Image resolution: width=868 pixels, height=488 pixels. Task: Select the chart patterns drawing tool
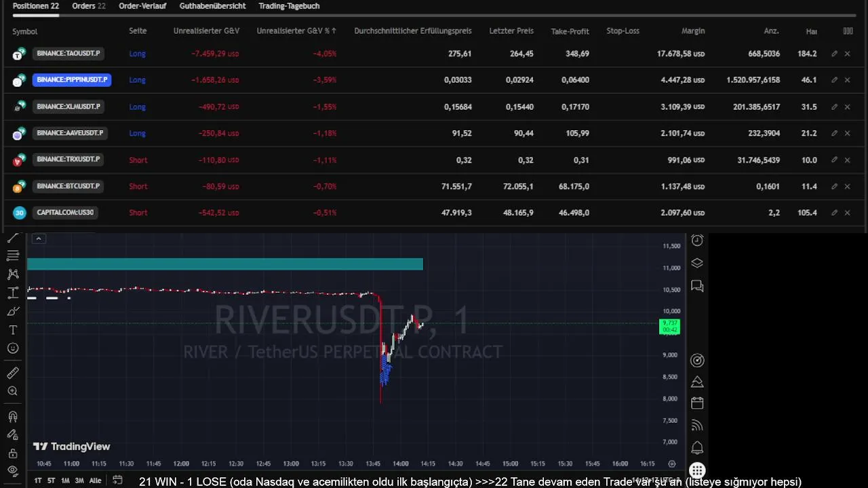pyautogui.click(x=13, y=274)
